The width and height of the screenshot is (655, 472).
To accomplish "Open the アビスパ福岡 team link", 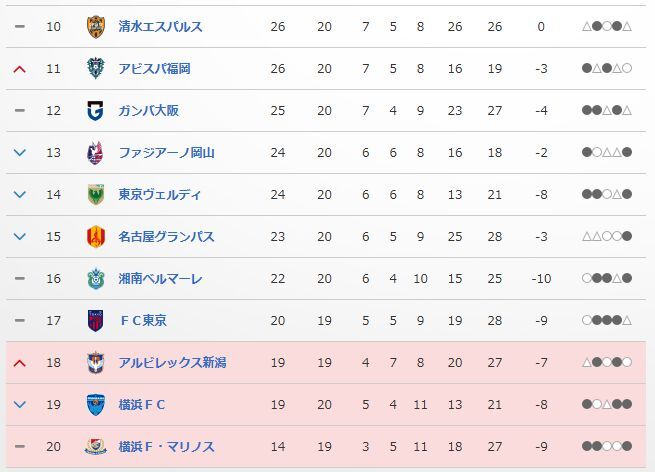I will [x=155, y=69].
